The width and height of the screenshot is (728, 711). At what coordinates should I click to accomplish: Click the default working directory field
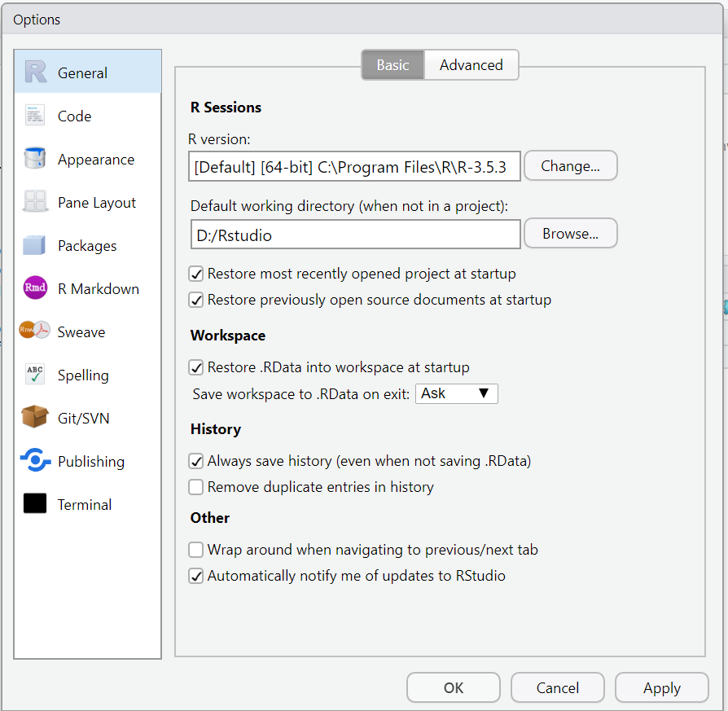355,234
